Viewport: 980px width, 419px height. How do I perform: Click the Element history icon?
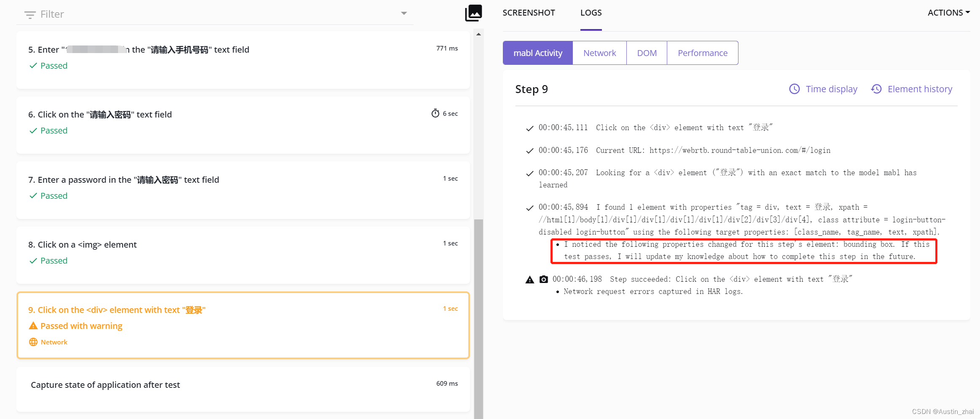[x=876, y=89]
